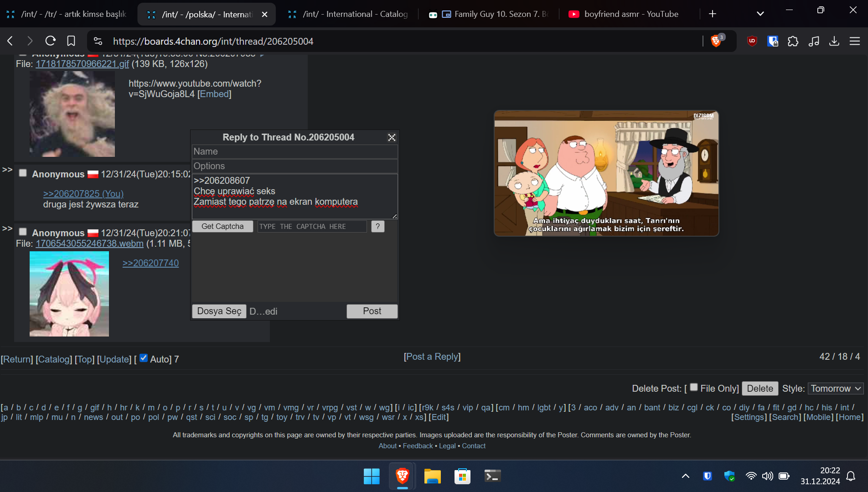Open site settings icon in address bar
Screen dimensions: 868x492
(x=98, y=41)
